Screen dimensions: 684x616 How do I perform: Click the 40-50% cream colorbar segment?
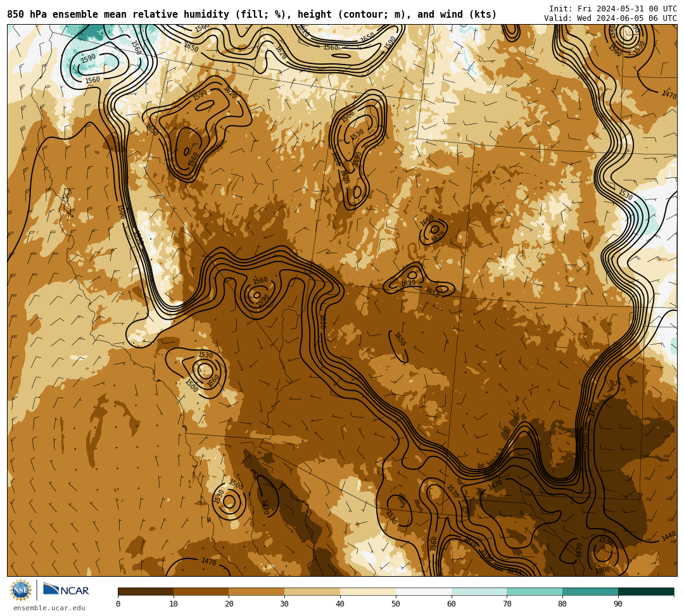pyautogui.click(x=368, y=591)
